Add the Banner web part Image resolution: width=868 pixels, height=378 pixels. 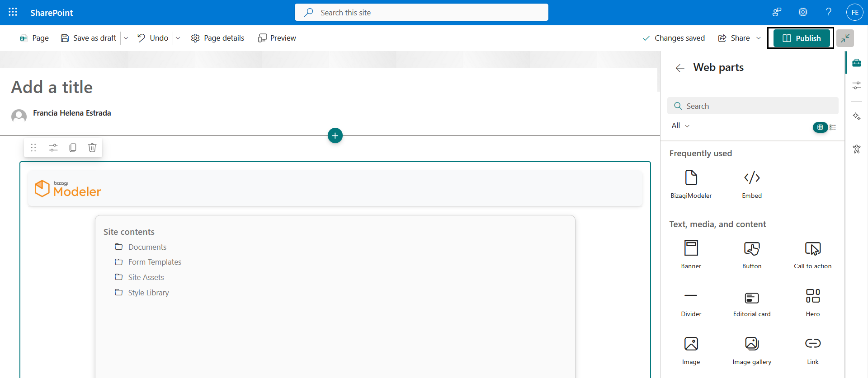pos(691,254)
